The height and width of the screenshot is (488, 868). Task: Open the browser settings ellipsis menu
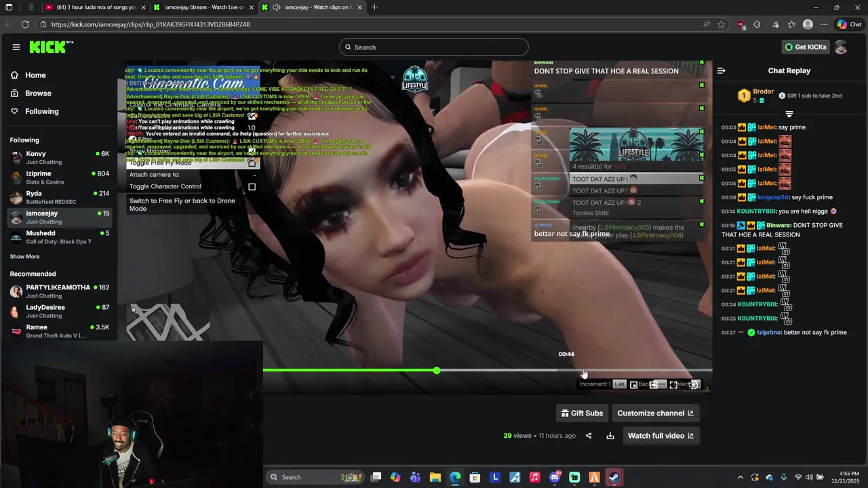pyautogui.click(x=824, y=24)
